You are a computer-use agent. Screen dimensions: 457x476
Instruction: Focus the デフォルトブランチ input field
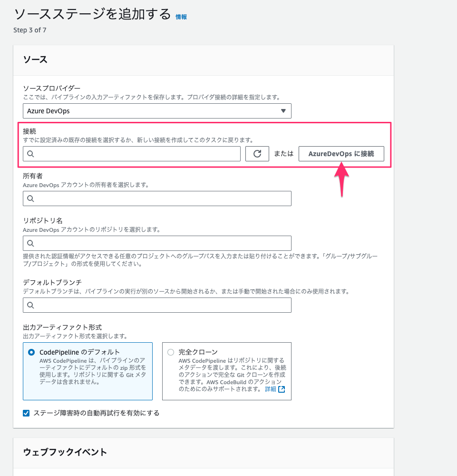click(157, 305)
